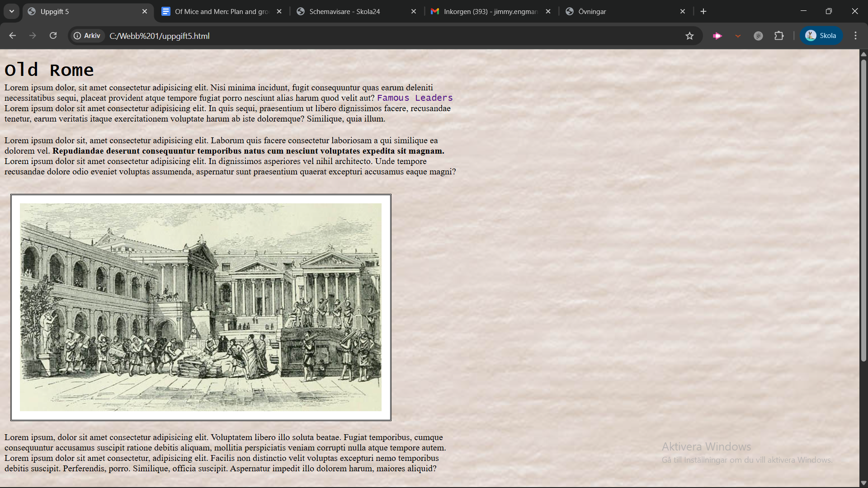Minimize the Chrome window
Viewport: 868px width, 488px height.
[803, 11]
